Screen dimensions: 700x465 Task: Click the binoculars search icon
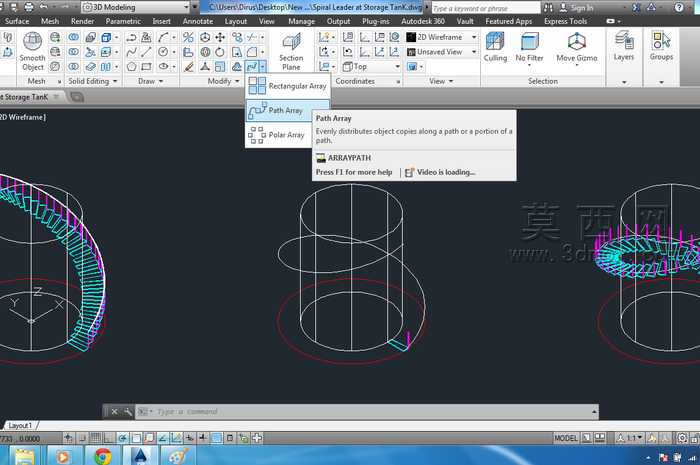[548, 8]
